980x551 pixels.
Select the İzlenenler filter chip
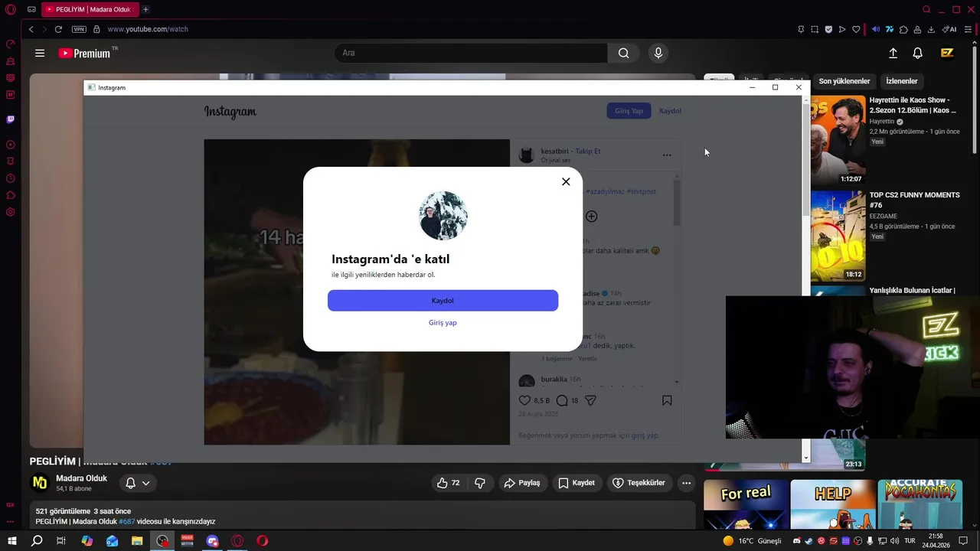click(901, 81)
